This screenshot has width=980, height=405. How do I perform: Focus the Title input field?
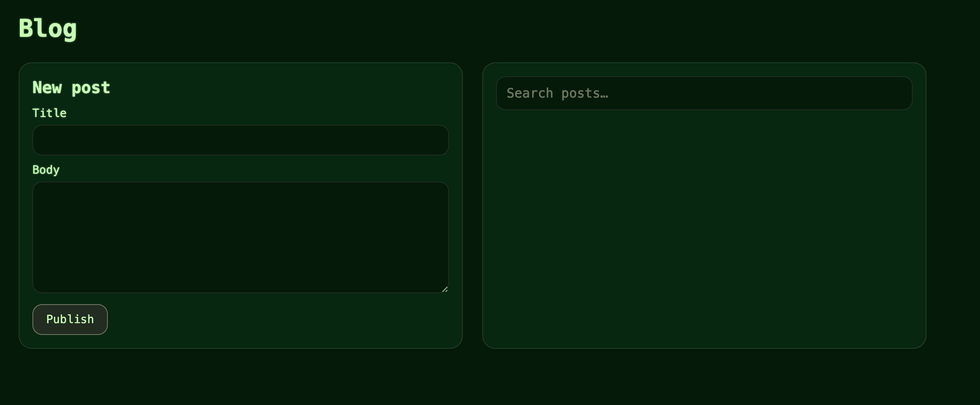pos(241,140)
